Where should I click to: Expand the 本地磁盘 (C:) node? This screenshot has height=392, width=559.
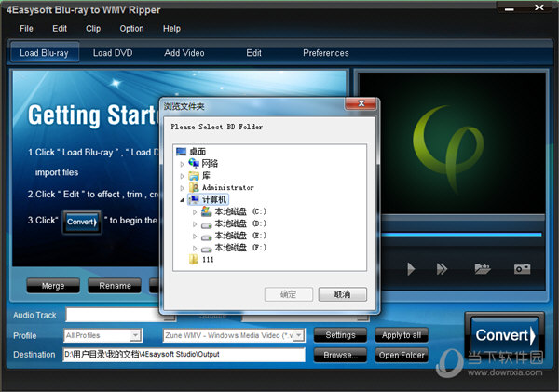click(195, 212)
